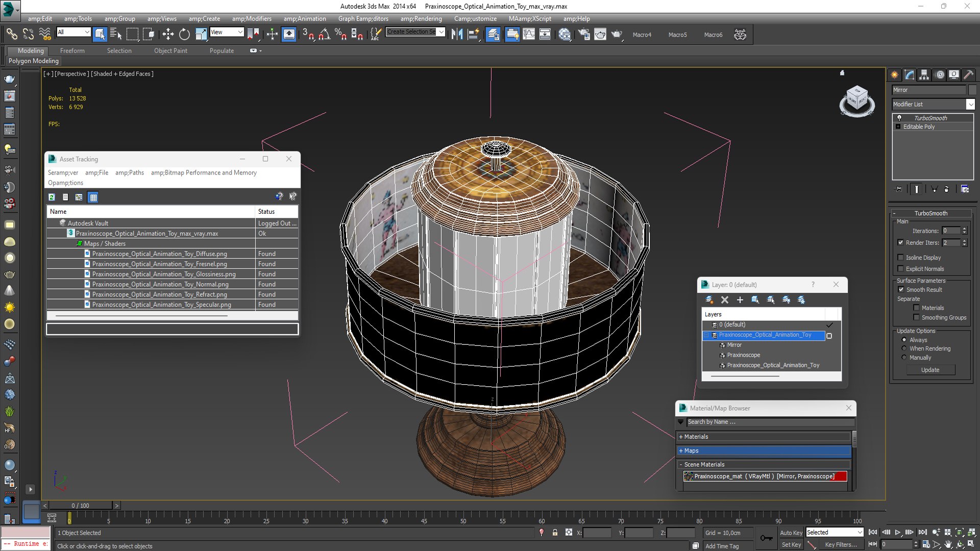
Task: Select the Move transform tool
Action: click(168, 34)
